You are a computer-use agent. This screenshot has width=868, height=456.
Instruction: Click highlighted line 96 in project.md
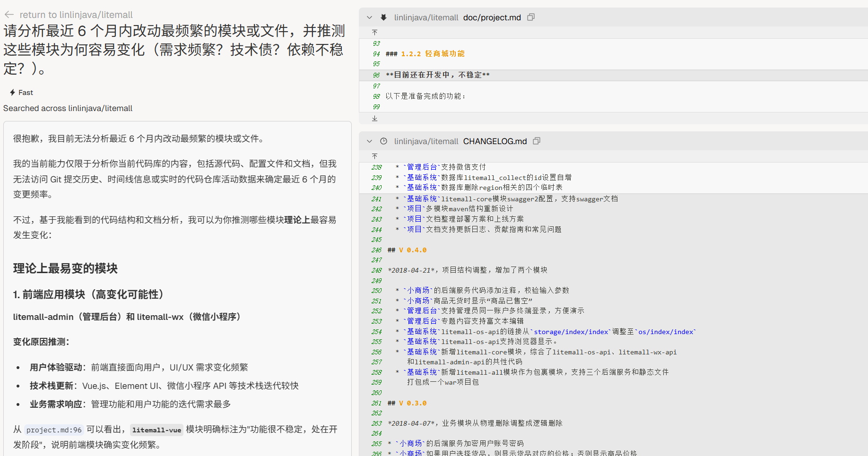point(437,75)
